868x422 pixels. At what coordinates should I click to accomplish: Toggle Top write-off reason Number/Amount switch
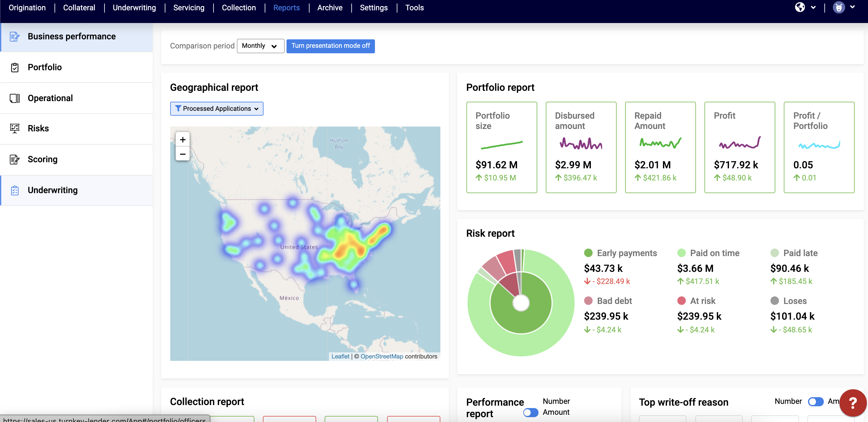point(815,401)
